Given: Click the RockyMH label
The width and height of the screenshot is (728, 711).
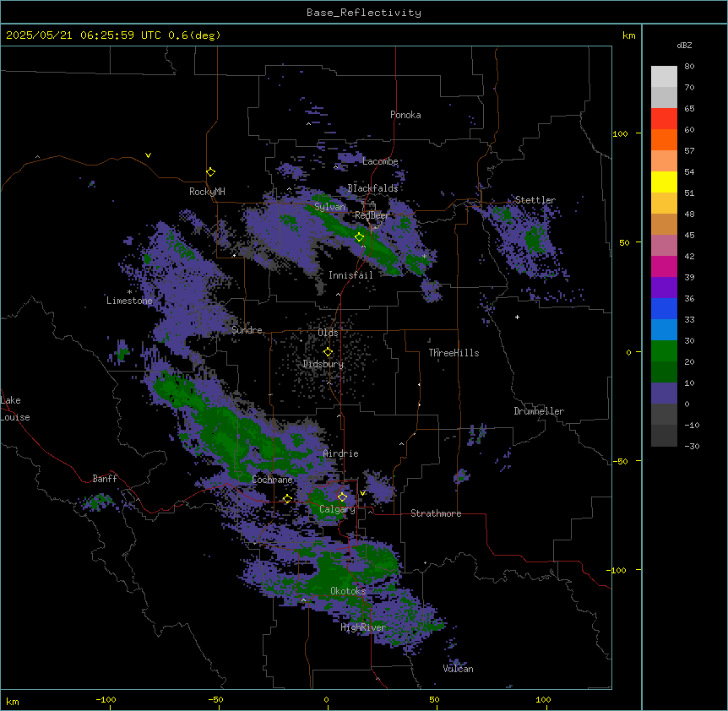Looking at the screenshot, I should (207, 192).
